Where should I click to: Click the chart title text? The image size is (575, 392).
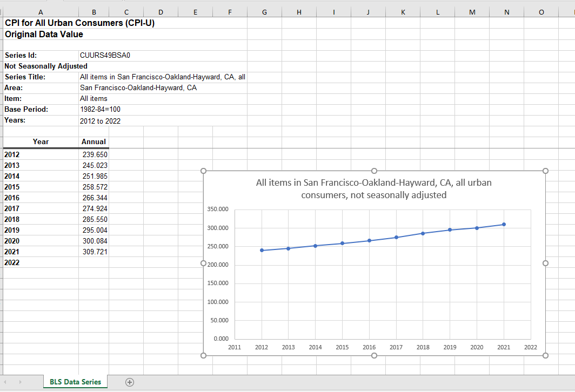point(373,189)
